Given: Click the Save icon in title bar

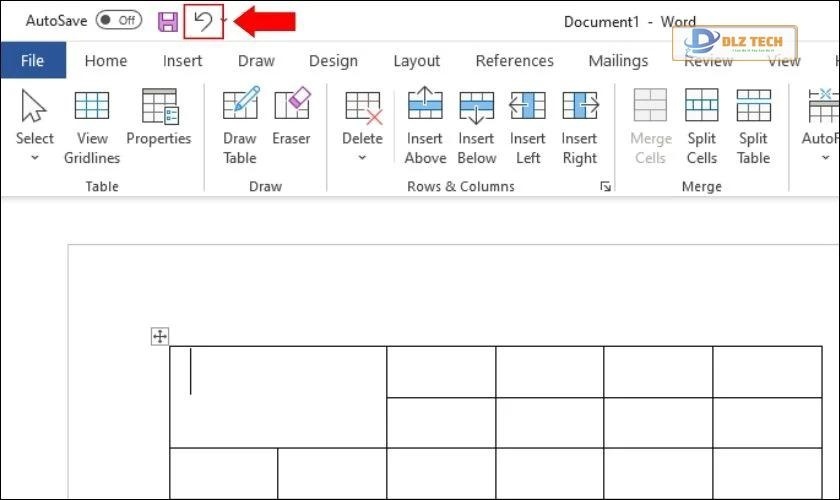Looking at the screenshot, I should 168,21.
